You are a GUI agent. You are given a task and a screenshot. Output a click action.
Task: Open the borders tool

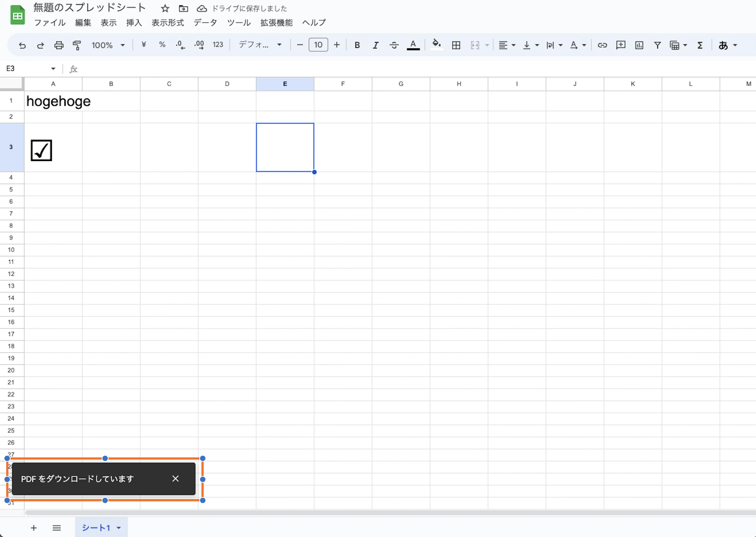click(456, 45)
